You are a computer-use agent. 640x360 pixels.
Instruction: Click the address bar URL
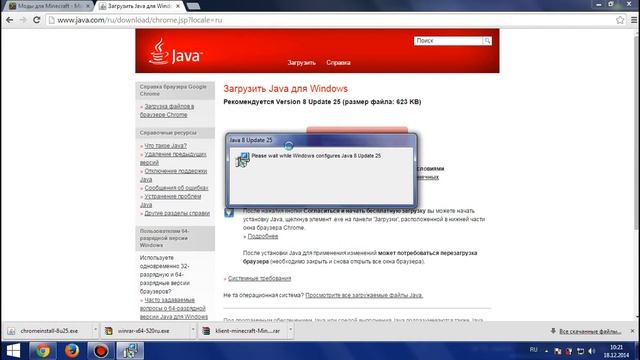pyautogui.click(x=140, y=20)
